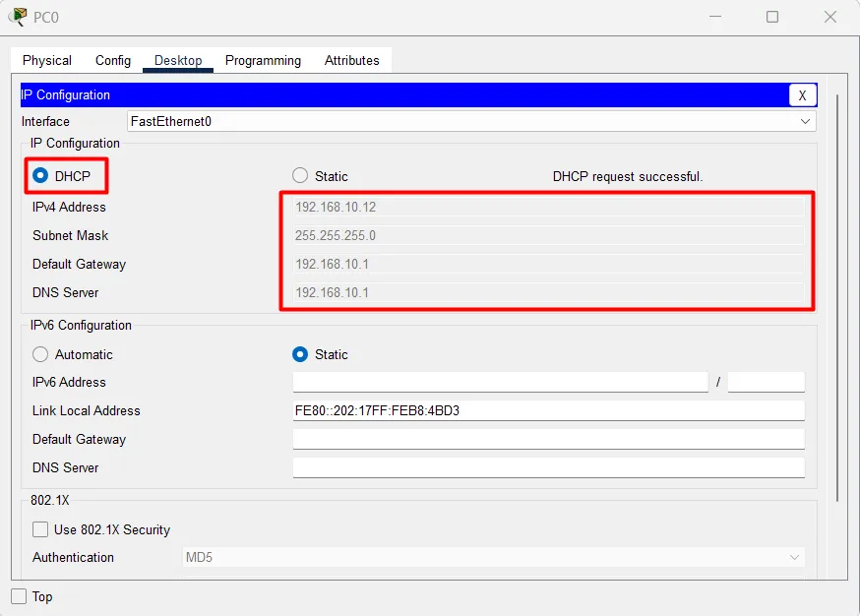
Task: Click the IPv6 DNS Server field
Action: 548,467
